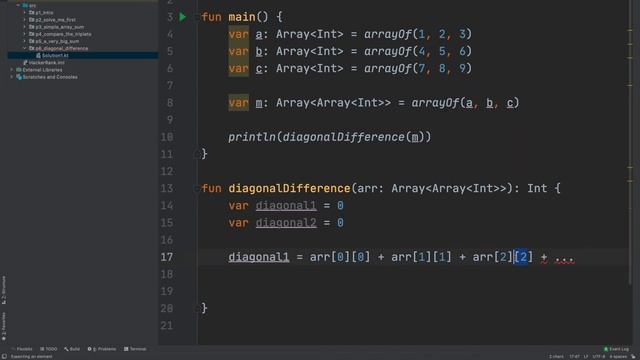Click arrayOf(a, b, c) on line 8
The width and height of the screenshot is (640, 360).
[465, 103]
